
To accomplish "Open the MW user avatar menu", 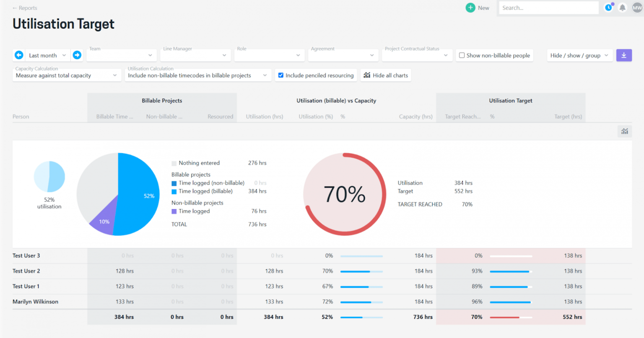I will [x=636, y=7].
